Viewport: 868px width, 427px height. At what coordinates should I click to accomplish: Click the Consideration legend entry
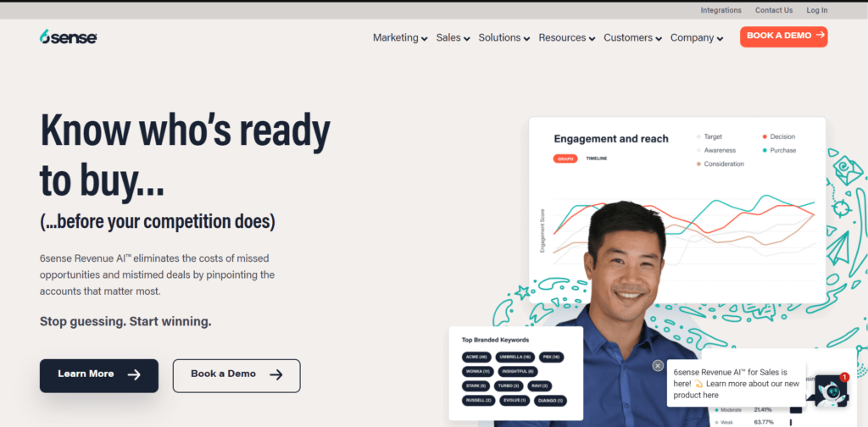tap(721, 164)
